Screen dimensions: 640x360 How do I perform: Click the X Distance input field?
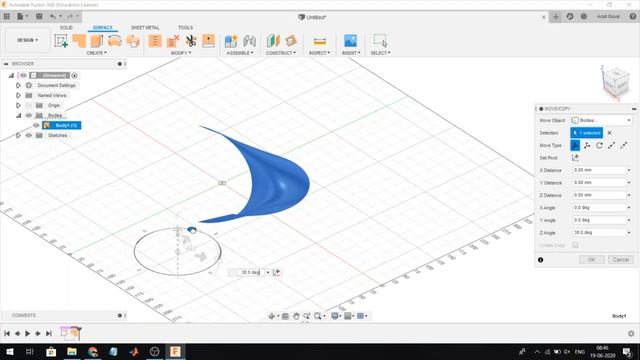pyautogui.click(x=599, y=170)
